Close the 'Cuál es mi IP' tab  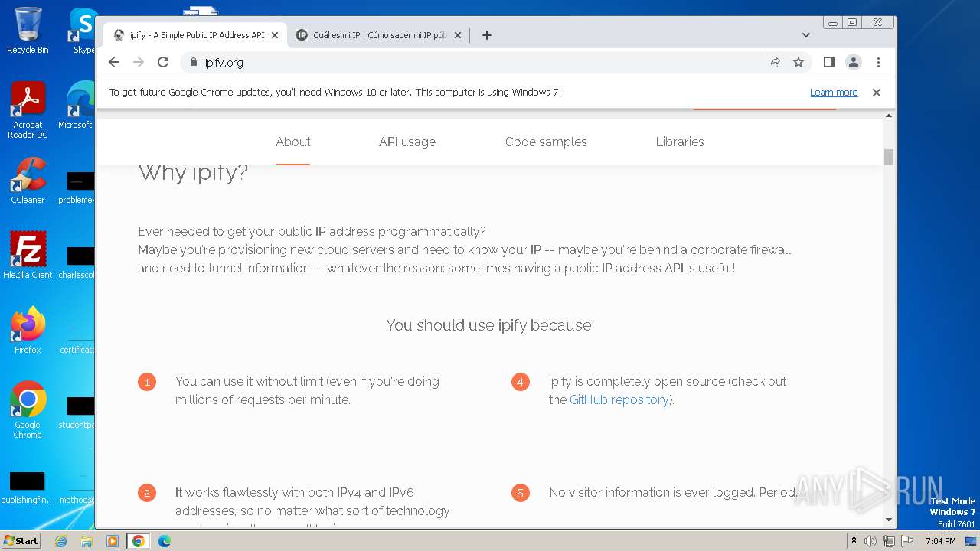pos(458,35)
